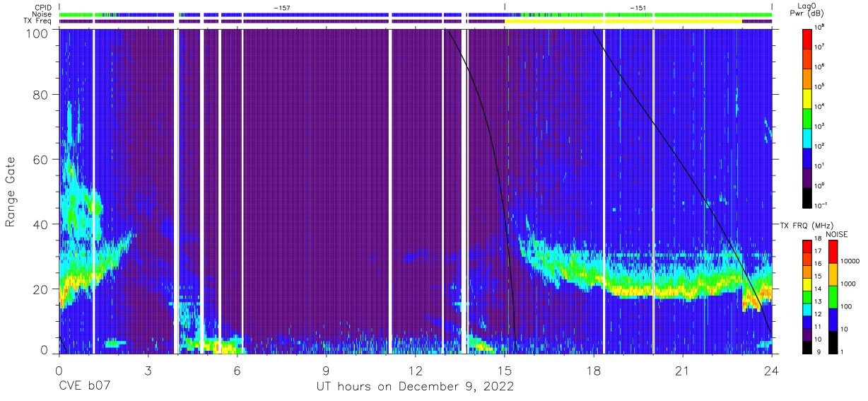The width and height of the screenshot is (868, 401).
Task: Click the '21' tick on UT hours axis
Action: (x=683, y=371)
